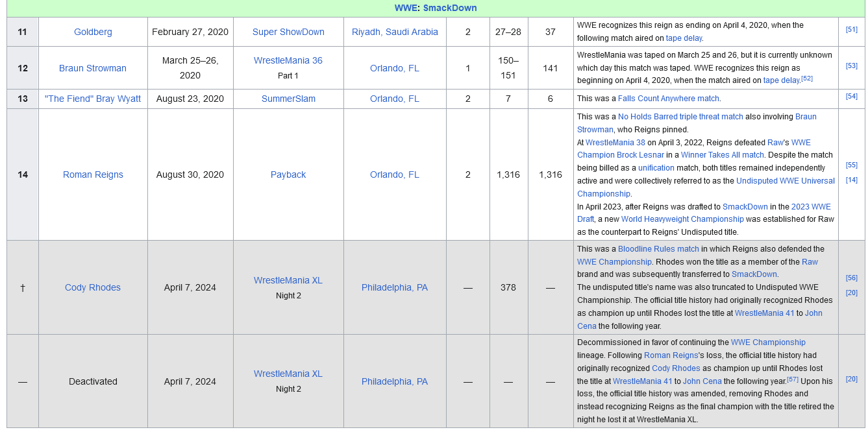Select the date August 23, 2020
Viewport: 868px width, 443px height.
pos(190,99)
